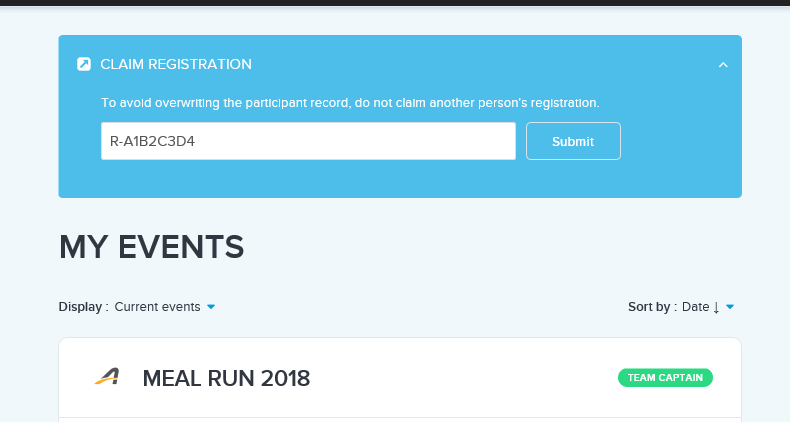This screenshot has width=790, height=422.
Task: Click the descending arrow next to Date
Action: coord(717,307)
